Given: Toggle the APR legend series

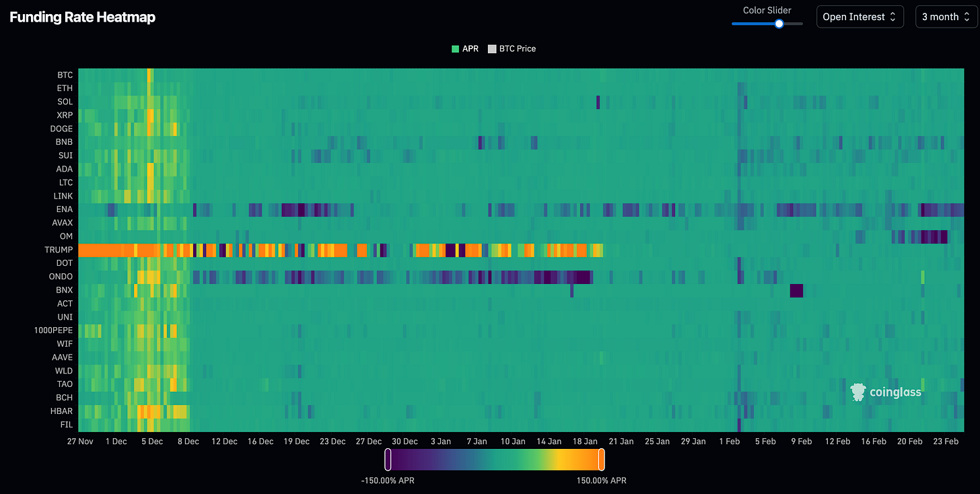Looking at the screenshot, I should 465,48.
